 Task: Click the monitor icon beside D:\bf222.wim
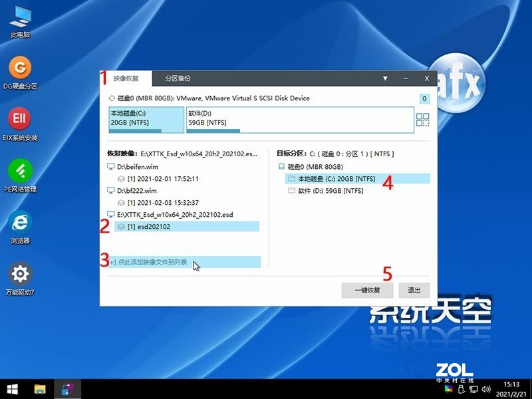coord(110,190)
